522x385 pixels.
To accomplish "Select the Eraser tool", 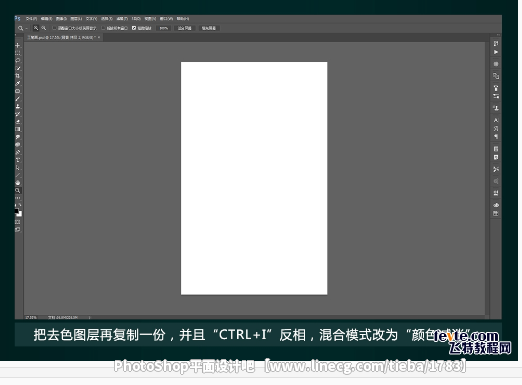I will click(x=18, y=122).
